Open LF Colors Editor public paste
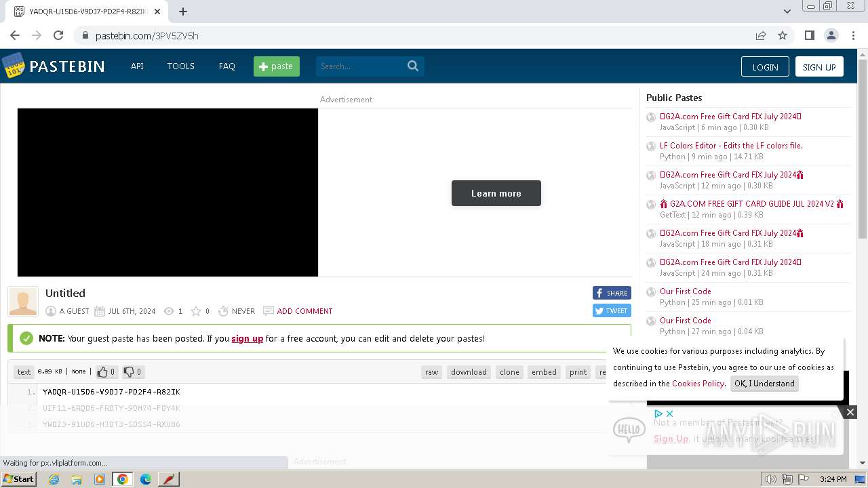The image size is (868, 488). [x=731, y=146]
